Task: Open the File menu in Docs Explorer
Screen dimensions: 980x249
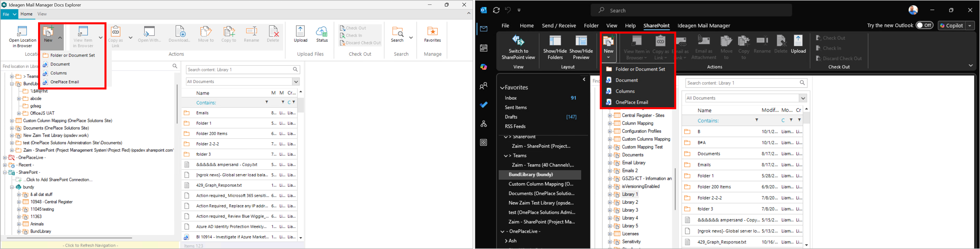Action: tap(9, 14)
